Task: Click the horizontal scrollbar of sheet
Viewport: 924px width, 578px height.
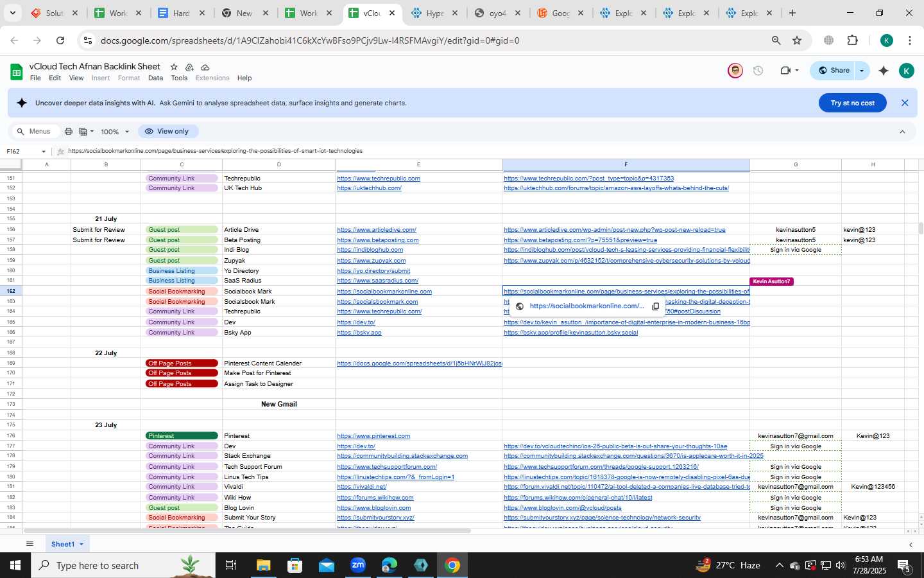Action: (247, 530)
